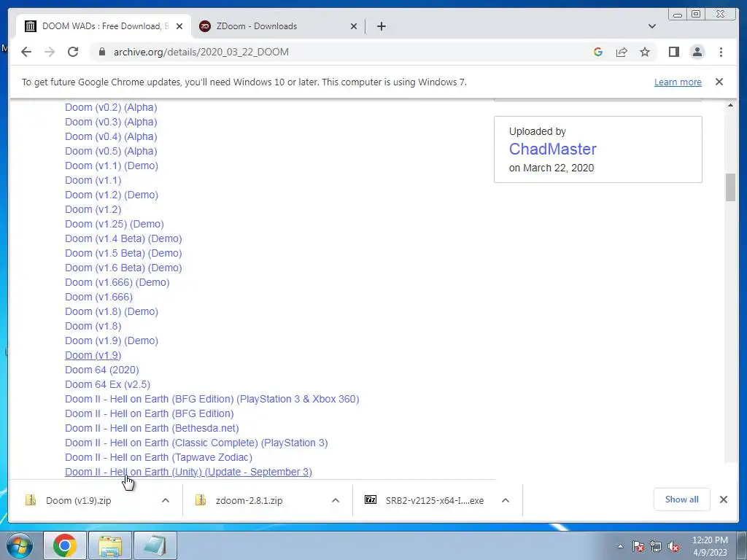The image size is (747, 560).
Task: Open Doom (v1.8) (Demo) link
Action: (x=112, y=311)
